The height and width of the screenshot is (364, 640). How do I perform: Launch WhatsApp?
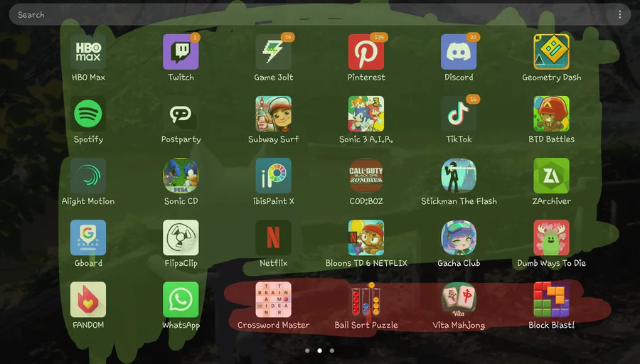[x=181, y=300]
